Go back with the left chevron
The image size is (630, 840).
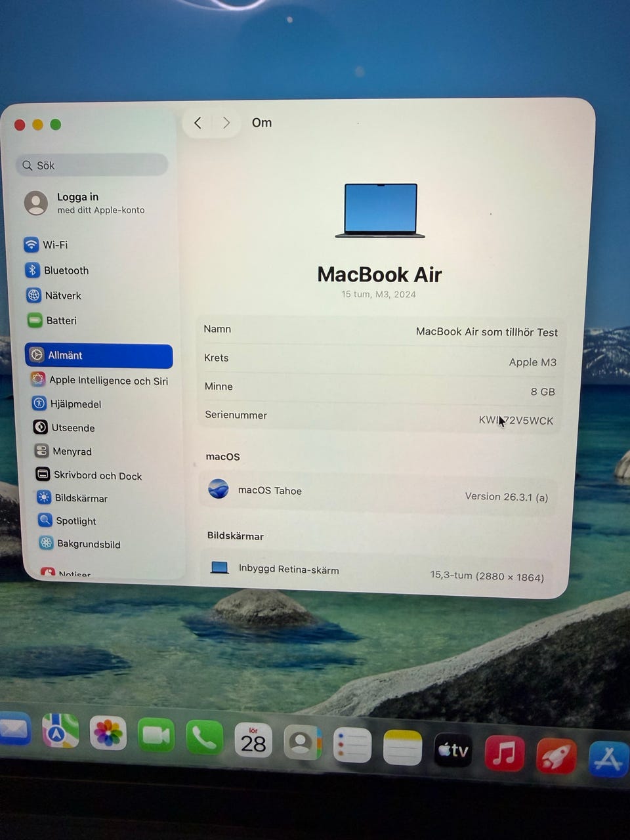198,123
